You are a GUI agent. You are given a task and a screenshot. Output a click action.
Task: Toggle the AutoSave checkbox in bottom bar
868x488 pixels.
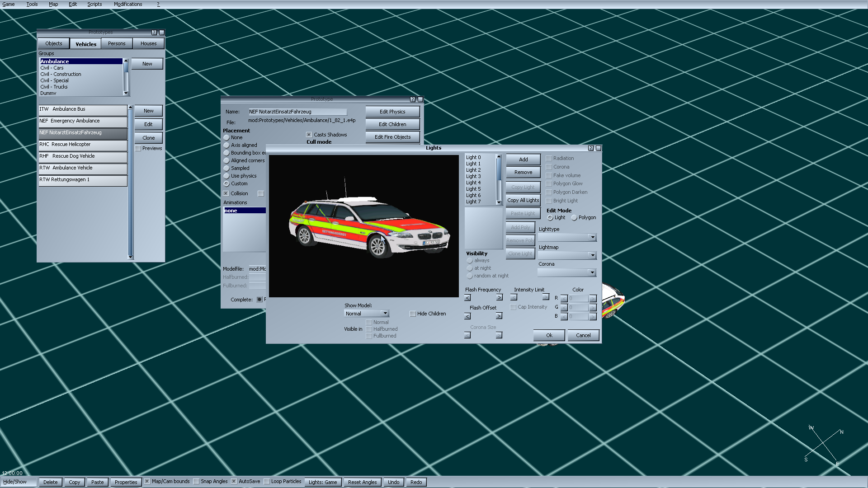pos(234,482)
